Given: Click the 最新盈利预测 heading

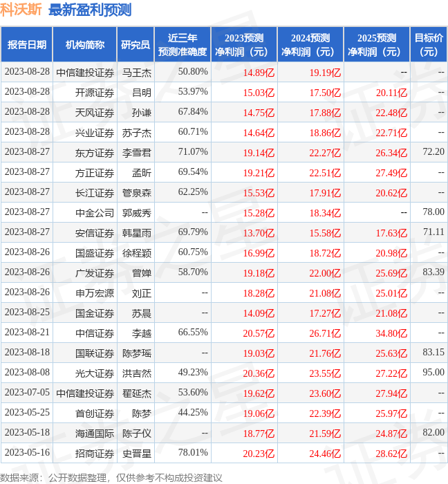Looking at the screenshot, I should (90, 10).
